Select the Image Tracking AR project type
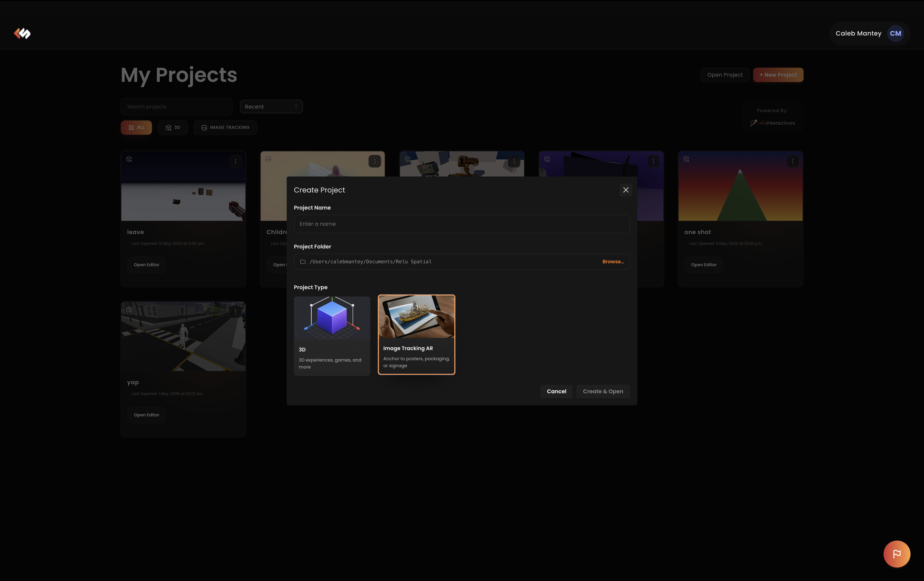924x581 pixels. click(416, 335)
